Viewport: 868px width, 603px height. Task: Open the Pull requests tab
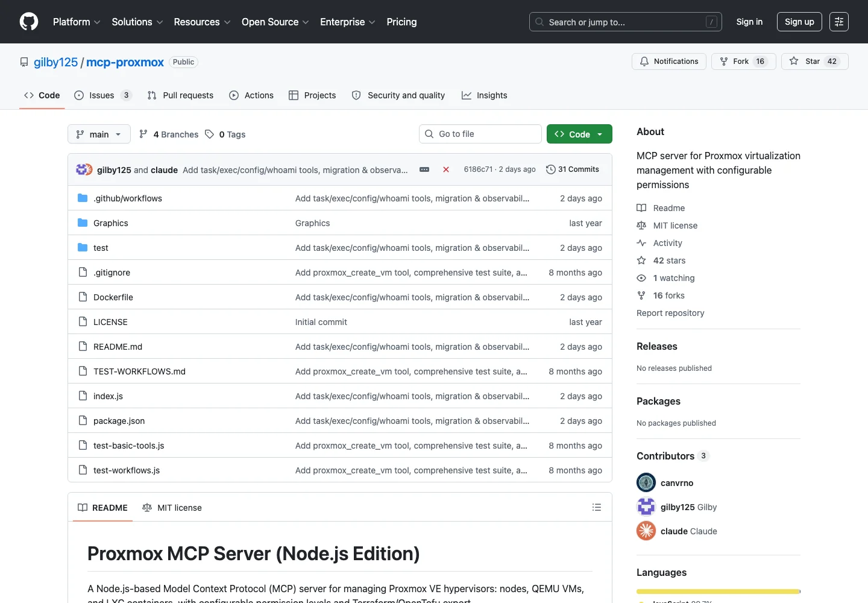coord(180,95)
